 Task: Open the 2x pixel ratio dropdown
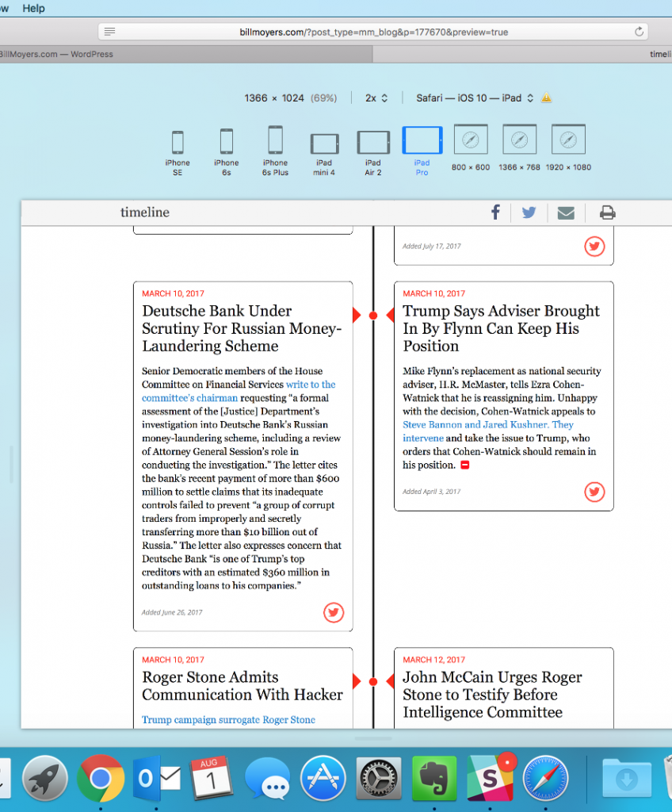[376, 98]
